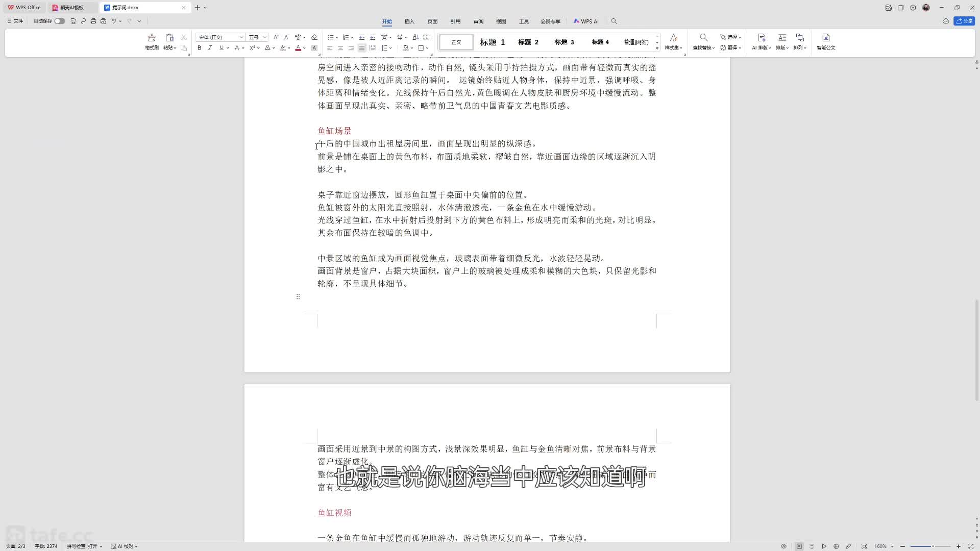Viewport: 980px width, 551px height.
Task: Click the eraser clear formatting icon
Action: 314,37
